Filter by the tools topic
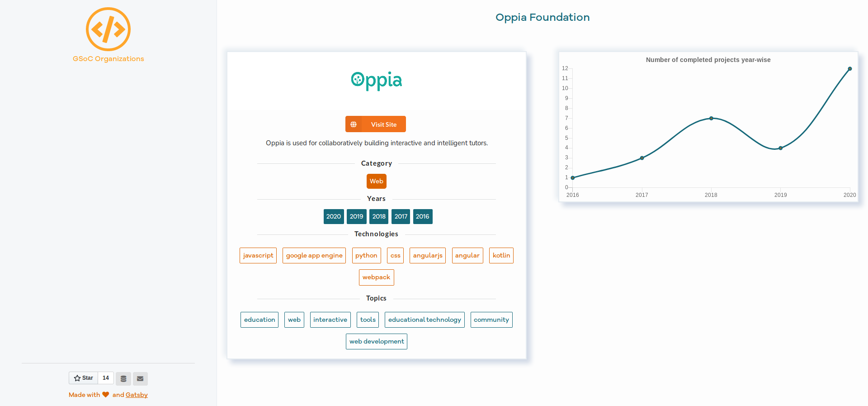 click(x=368, y=320)
